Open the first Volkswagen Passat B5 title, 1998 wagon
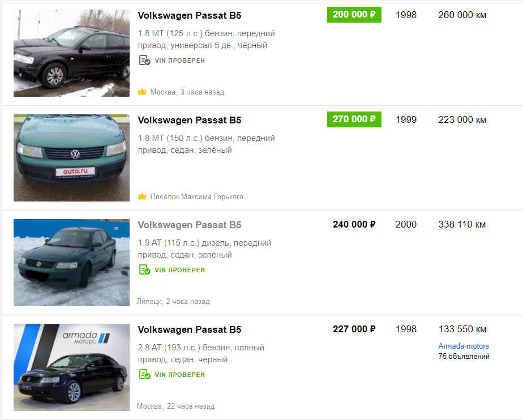 tap(190, 15)
